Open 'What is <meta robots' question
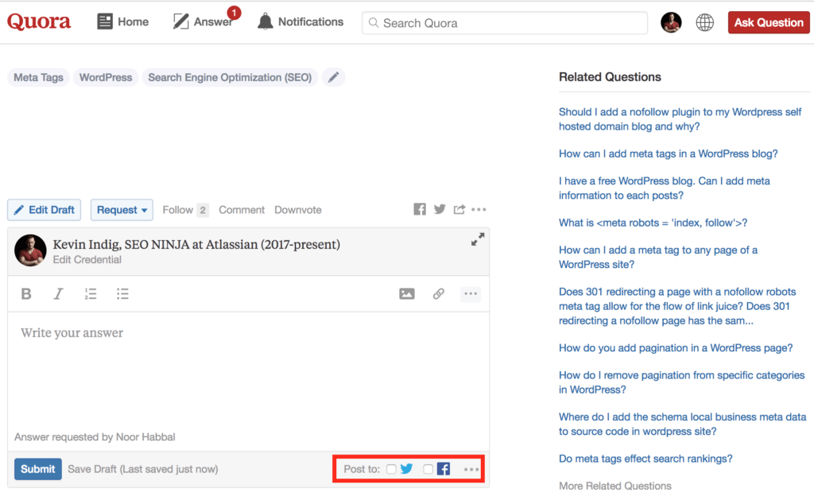The width and height of the screenshot is (814, 504). pyautogui.click(x=653, y=223)
